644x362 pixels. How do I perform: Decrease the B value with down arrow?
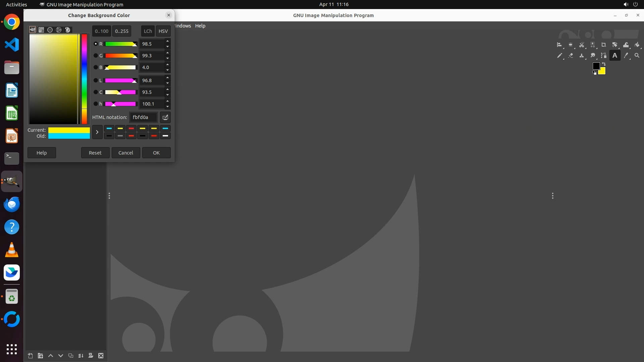click(167, 70)
